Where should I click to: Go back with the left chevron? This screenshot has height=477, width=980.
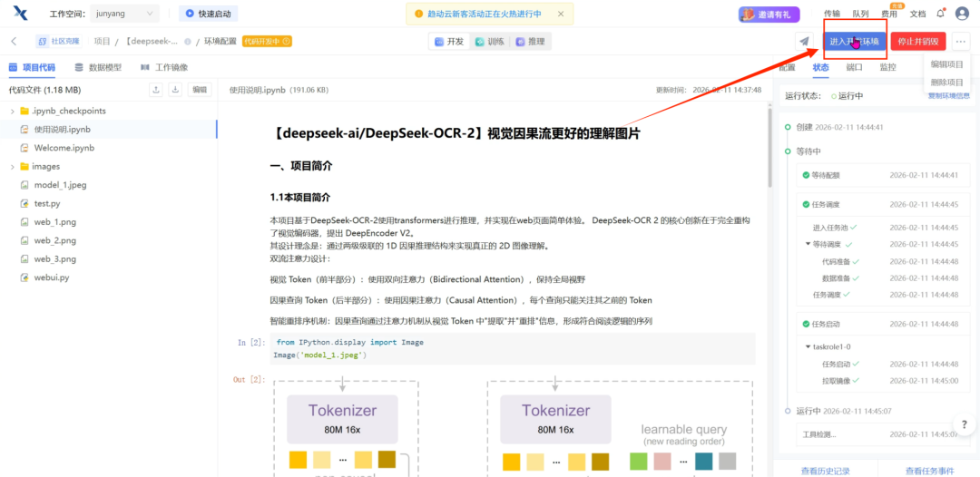click(13, 41)
